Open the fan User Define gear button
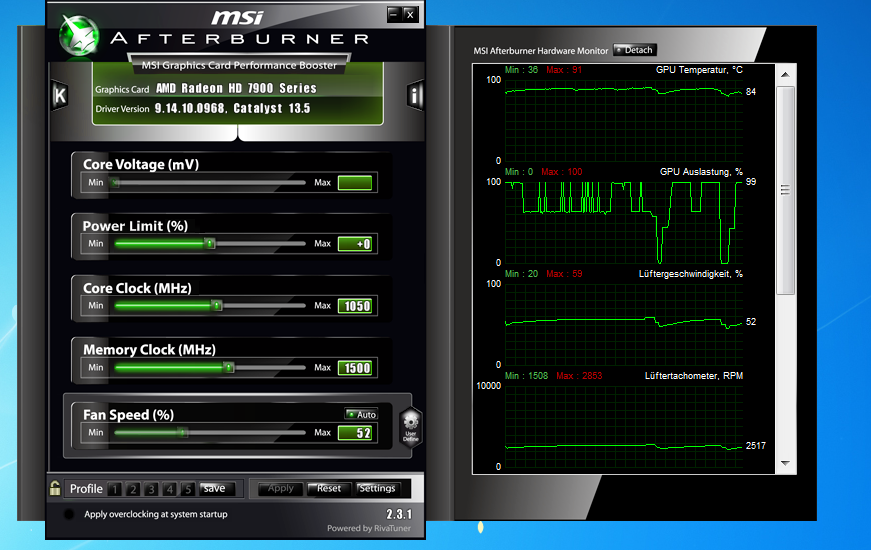The image size is (871, 550). click(411, 427)
